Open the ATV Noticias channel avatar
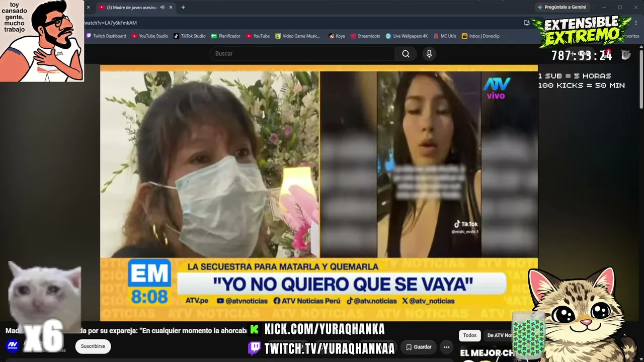The width and height of the screenshot is (644, 362). click(13, 345)
